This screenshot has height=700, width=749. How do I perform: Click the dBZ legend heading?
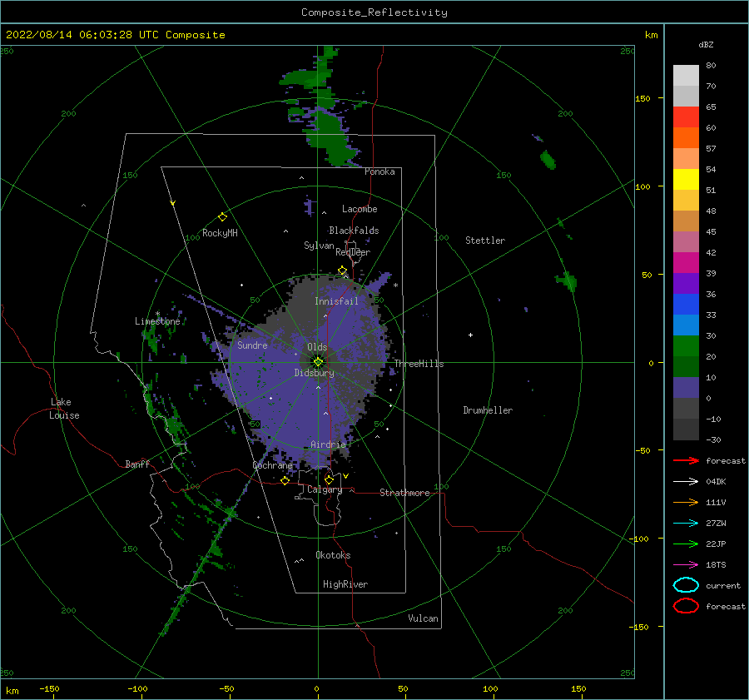tap(706, 45)
